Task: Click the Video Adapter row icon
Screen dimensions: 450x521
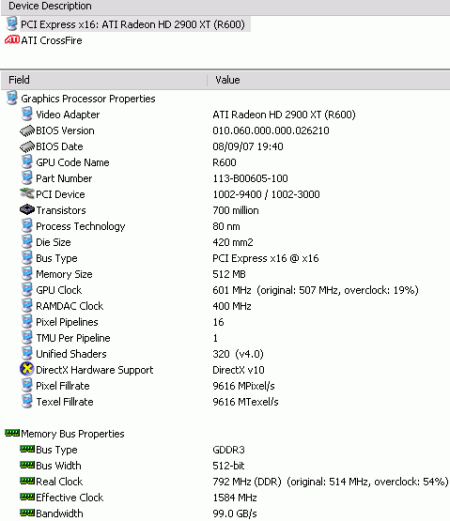Action: [27, 114]
